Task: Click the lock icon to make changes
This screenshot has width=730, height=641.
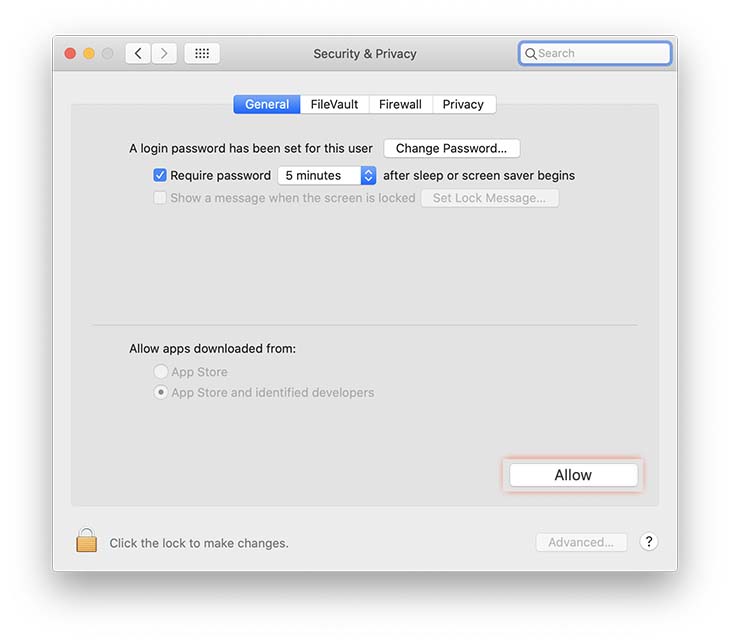Action: (87, 540)
